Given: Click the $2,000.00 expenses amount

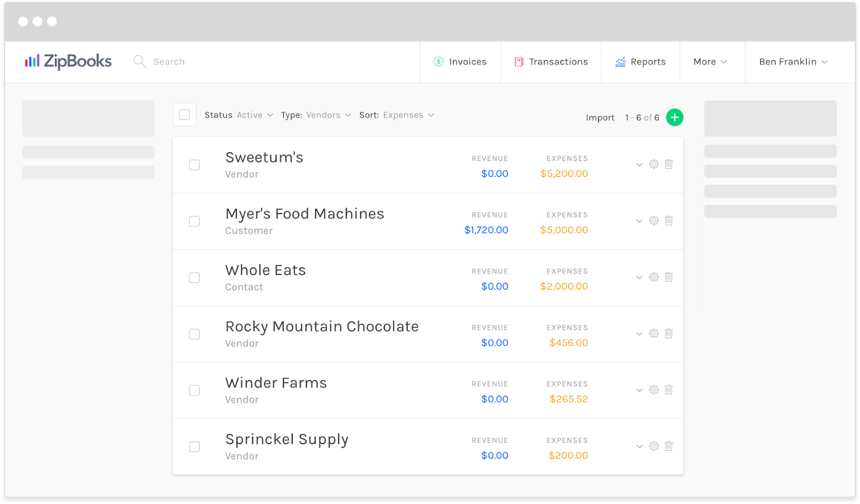Looking at the screenshot, I should [x=564, y=286].
